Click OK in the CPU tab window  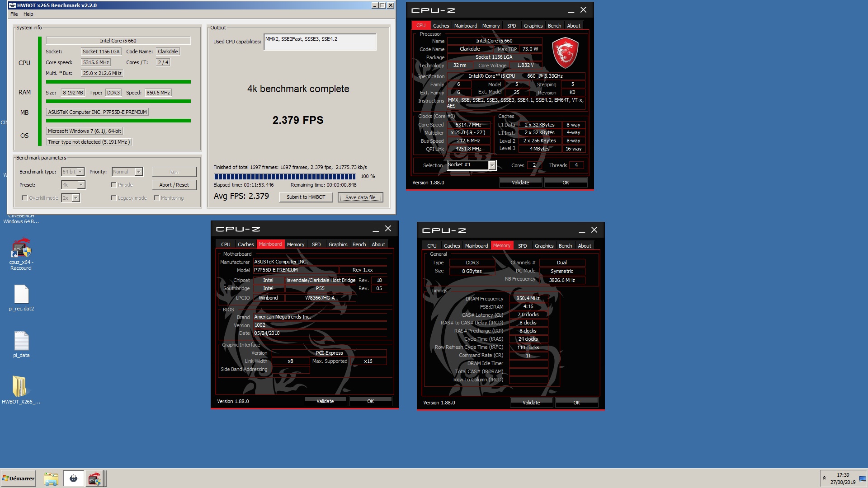(x=566, y=183)
